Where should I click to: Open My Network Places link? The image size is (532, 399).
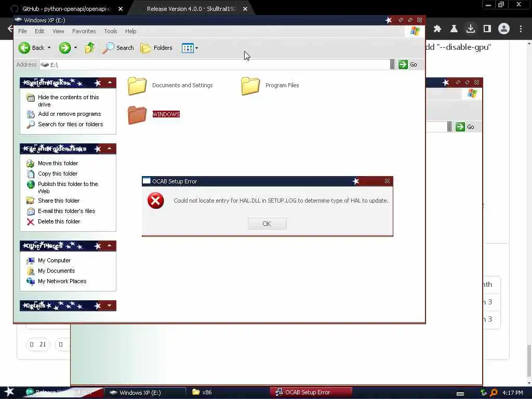pos(62,281)
